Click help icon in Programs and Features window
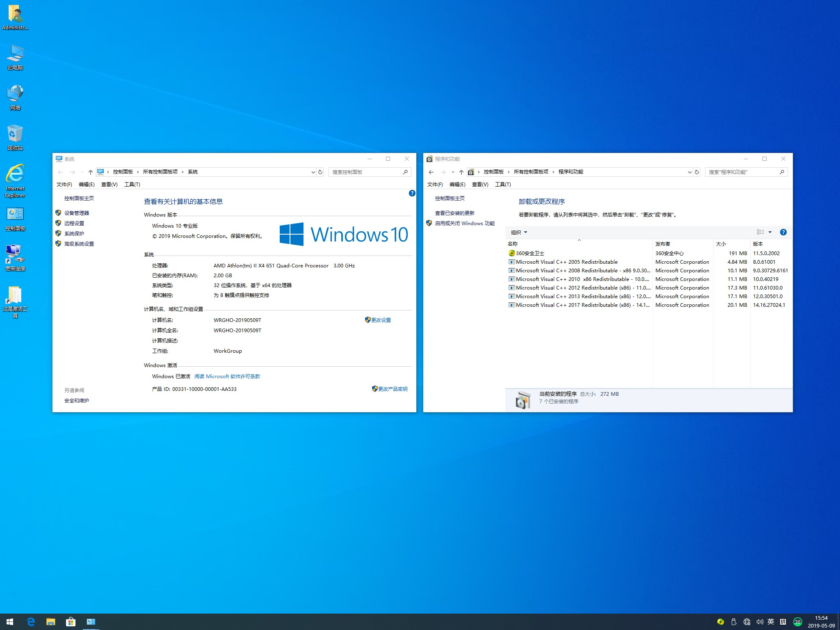Screen dimensions: 840x630 (x=783, y=232)
